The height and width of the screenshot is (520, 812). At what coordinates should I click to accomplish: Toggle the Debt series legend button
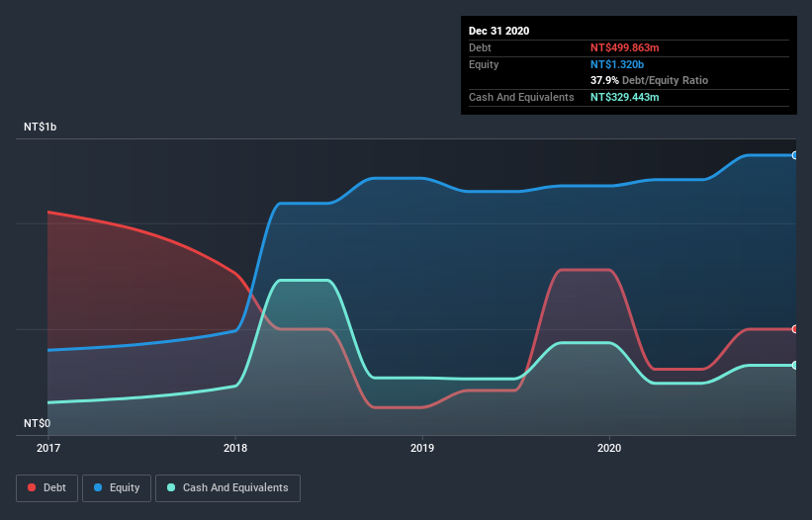pos(46,488)
